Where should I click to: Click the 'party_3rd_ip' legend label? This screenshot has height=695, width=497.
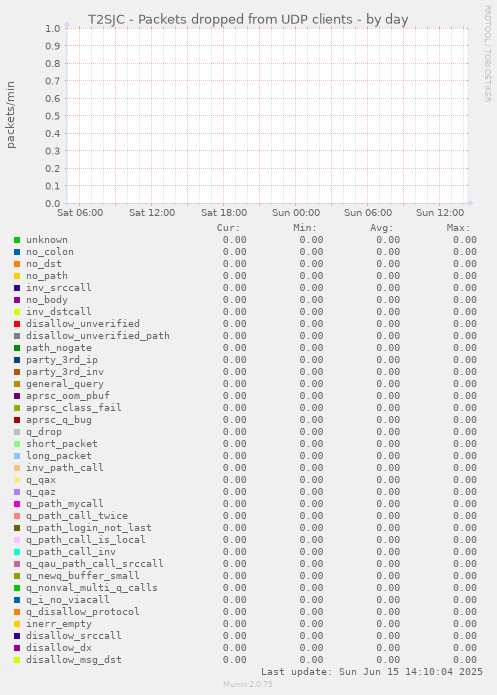(62, 360)
